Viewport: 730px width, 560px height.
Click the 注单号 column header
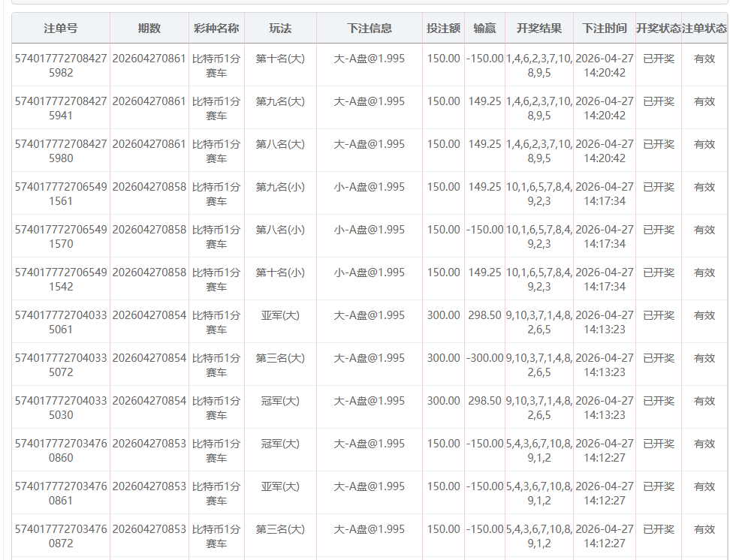point(60,29)
